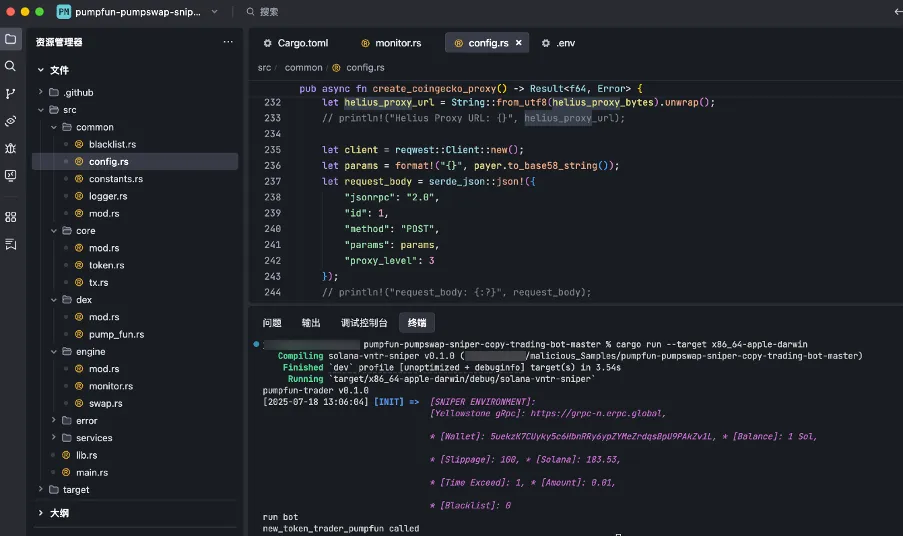Click the common breadcrumb segment
The width and height of the screenshot is (904, 536).
[x=303, y=68]
